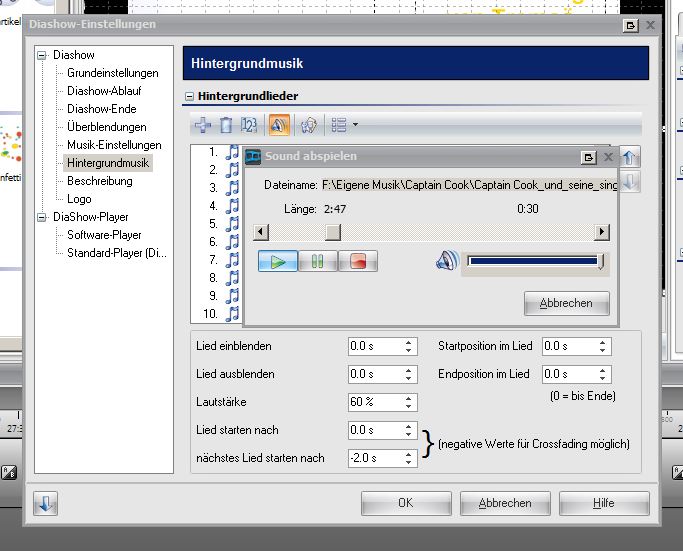Collapse the Diashow tree node
683x551 pixels.
42,55
